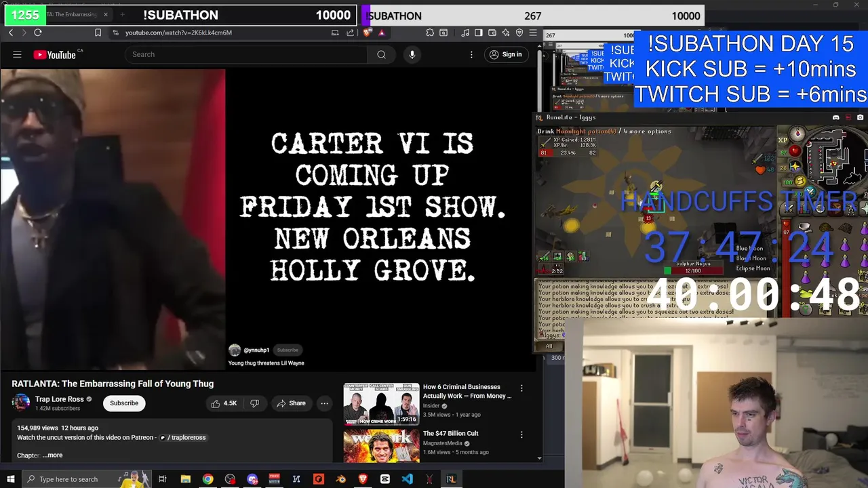Open the MagnatesMedia channel link
The width and height of the screenshot is (868, 488).
443,443
